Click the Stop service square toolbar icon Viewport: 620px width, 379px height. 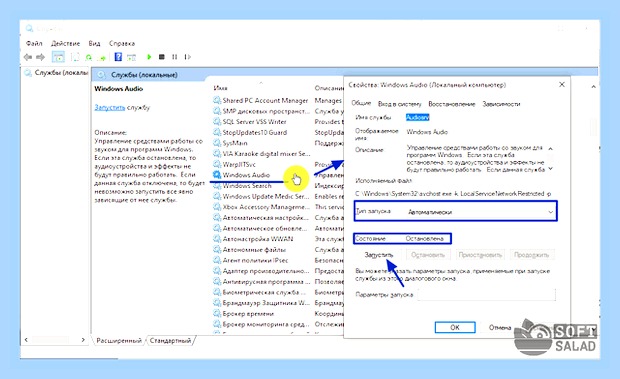coord(161,57)
